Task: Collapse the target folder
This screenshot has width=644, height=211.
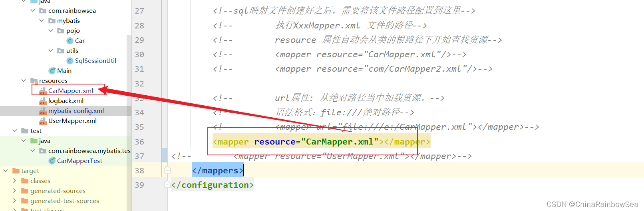Action: [x=6, y=171]
